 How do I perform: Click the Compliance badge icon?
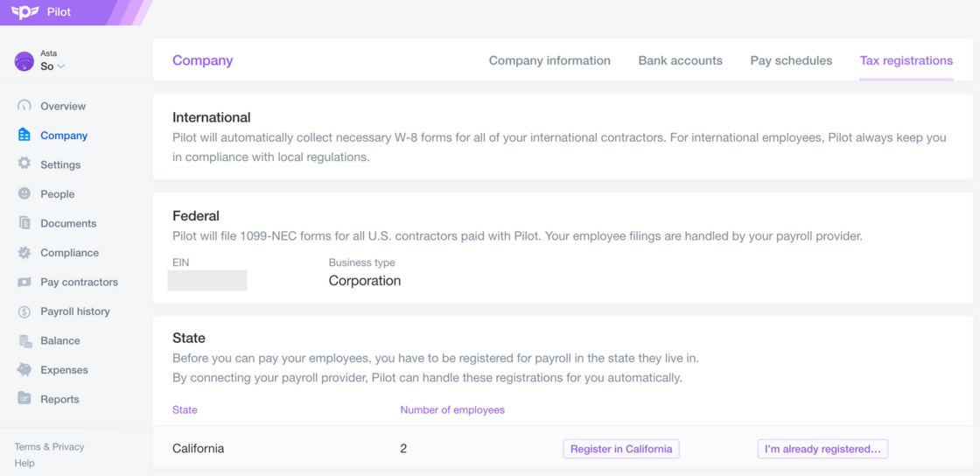(24, 252)
